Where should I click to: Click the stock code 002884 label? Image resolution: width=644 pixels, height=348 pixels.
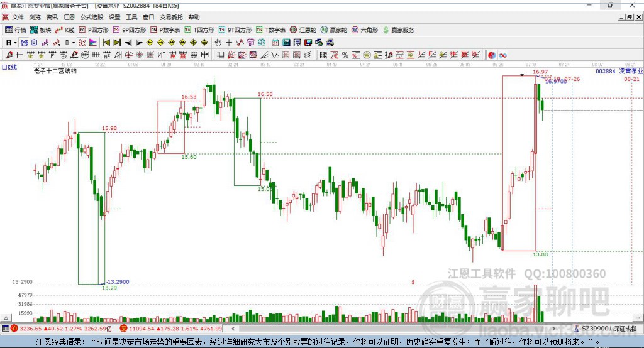click(x=606, y=72)
